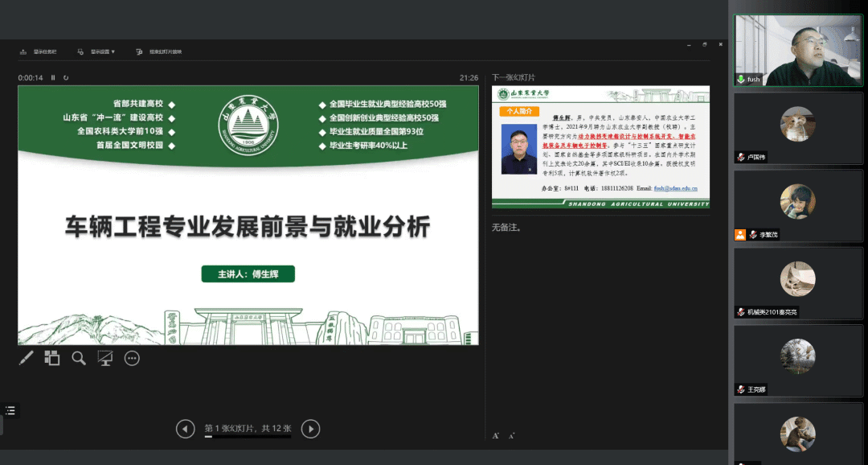This screenshot has width=868, height=465.
Task: Open the ellipsis more slideshow options menu
Action: [131, 358]
